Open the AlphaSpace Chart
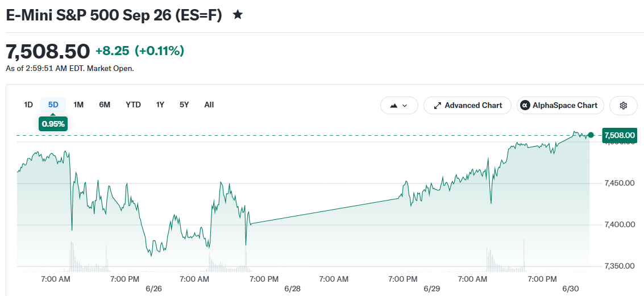Viewport: 644px width, 296px height. pyautogui.click(x=560, y=106)
